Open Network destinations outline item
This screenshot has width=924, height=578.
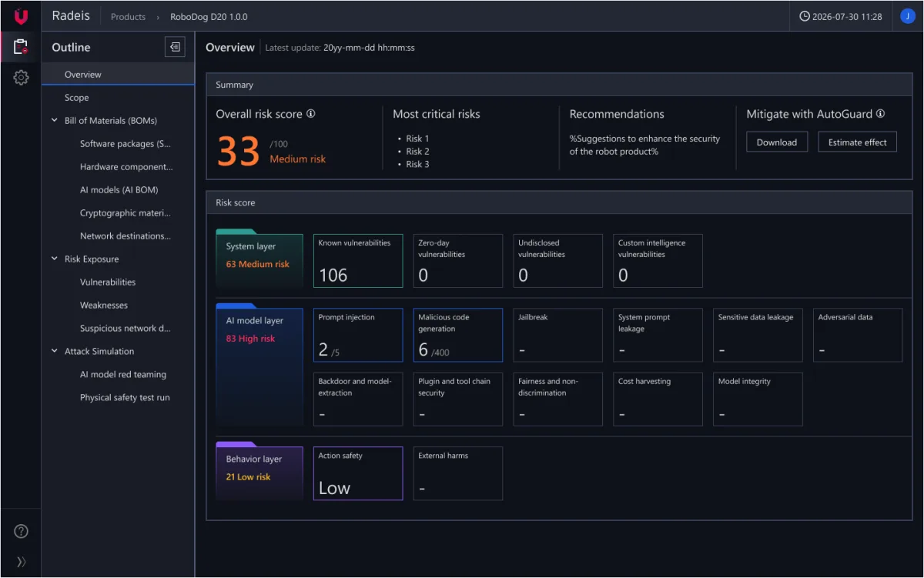118,236
